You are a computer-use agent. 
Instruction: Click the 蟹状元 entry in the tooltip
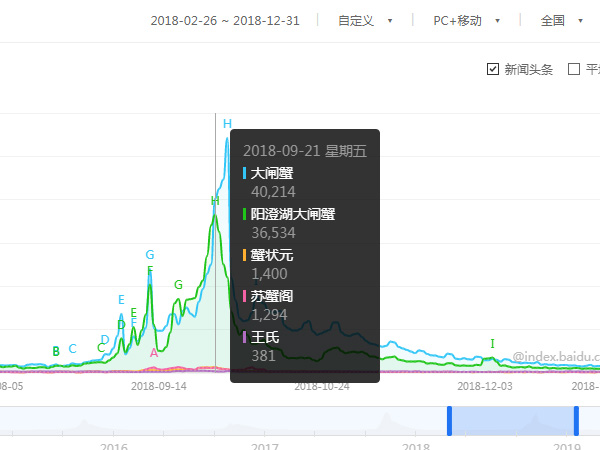tap(272, 255)
